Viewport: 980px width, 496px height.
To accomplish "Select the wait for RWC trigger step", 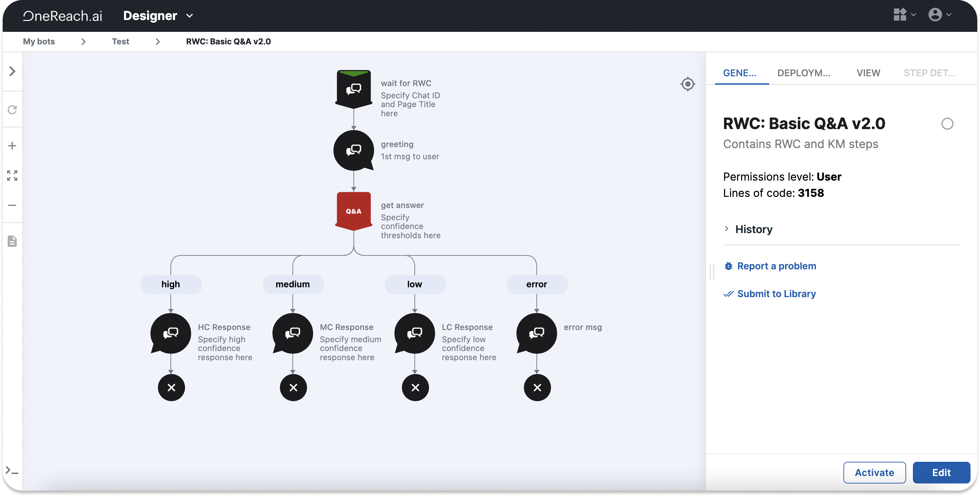I will (x=353, y=89).
